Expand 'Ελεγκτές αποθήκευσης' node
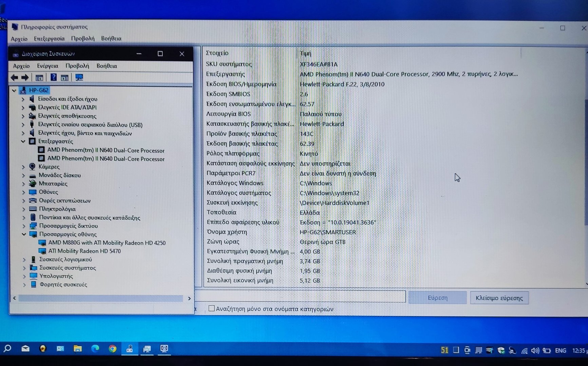588x366 pixels. [23, 116]
